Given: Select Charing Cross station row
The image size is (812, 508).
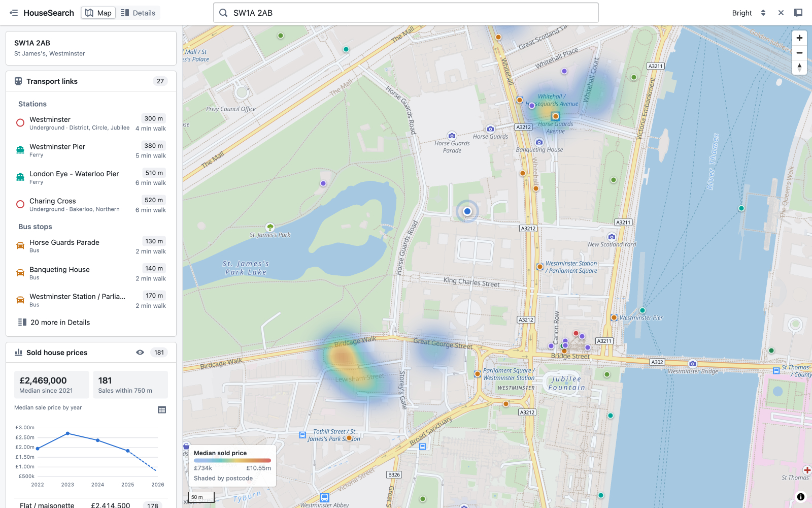Looking at the screenshot, I should [91, 205].
